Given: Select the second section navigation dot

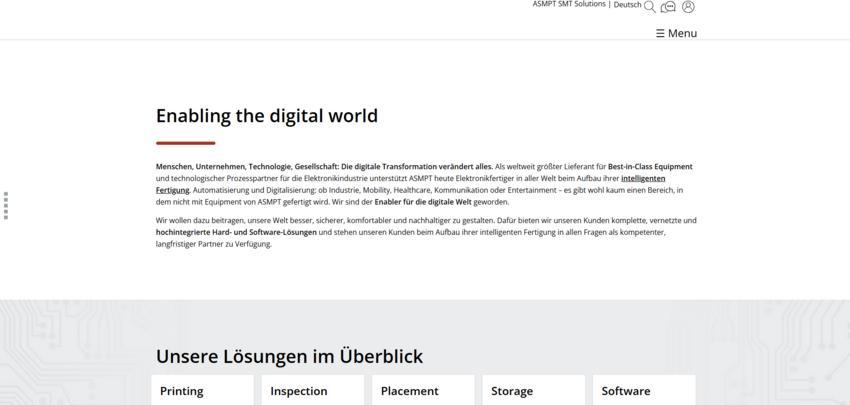Looking at the screenshot, I should (6, 200).
